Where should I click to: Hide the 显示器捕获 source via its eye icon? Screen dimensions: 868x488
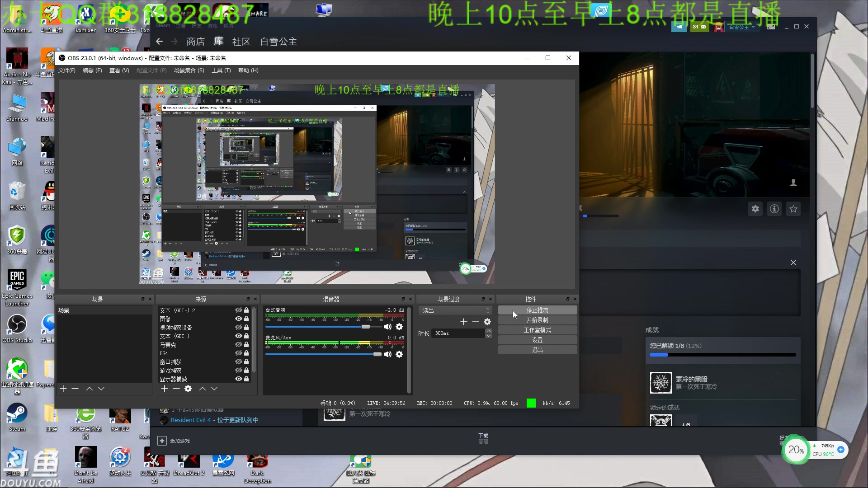pyautogui.click(x=238, y=379)
